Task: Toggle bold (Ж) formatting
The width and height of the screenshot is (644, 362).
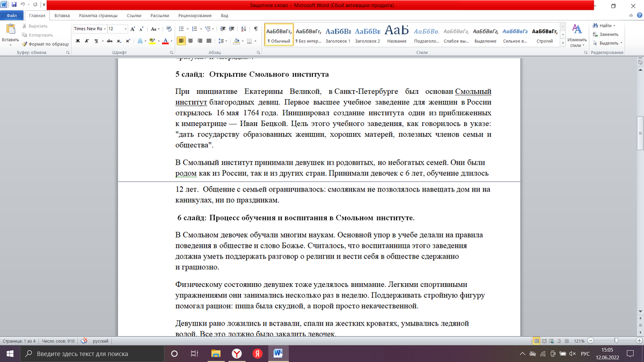Action: tap(78, 41)
